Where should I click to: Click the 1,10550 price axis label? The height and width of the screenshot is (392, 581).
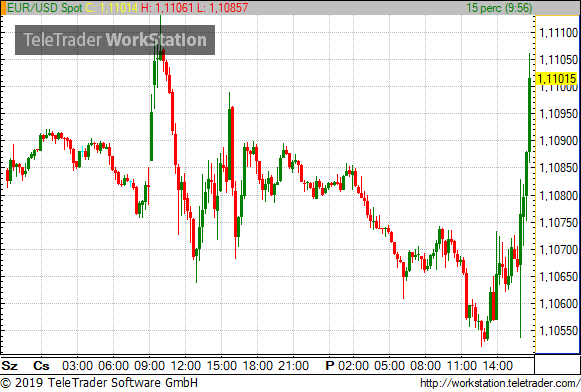point(558,330)
